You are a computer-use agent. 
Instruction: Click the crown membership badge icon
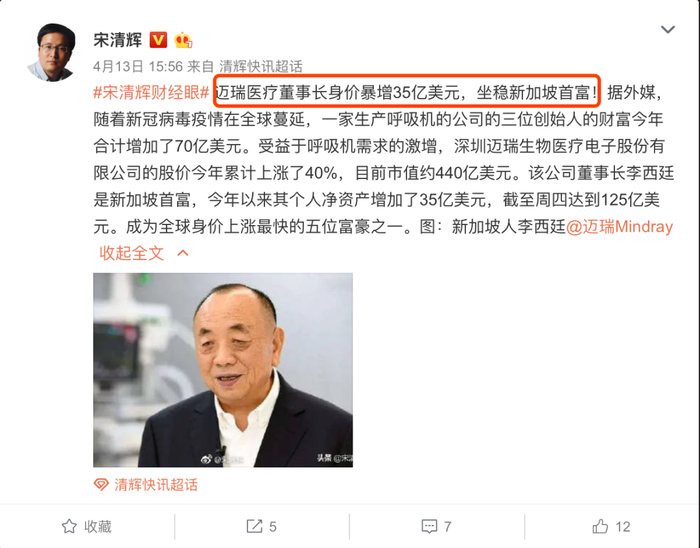click(x=183, y=40)
